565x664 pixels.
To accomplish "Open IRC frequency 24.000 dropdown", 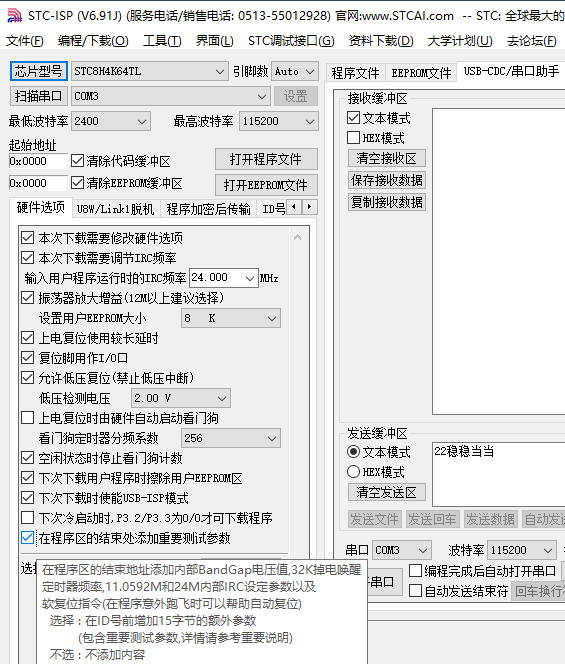I will coord(224,278).
